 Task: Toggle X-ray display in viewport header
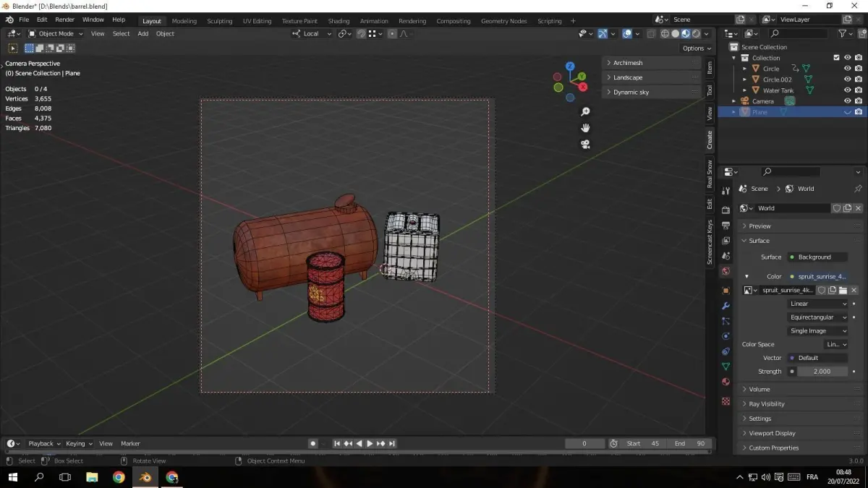652,33
